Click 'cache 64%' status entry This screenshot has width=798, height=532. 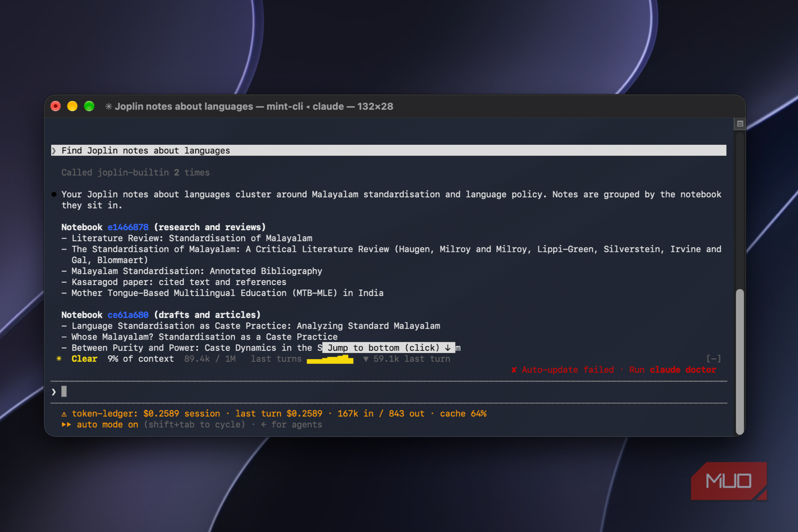tap(463, 414)
